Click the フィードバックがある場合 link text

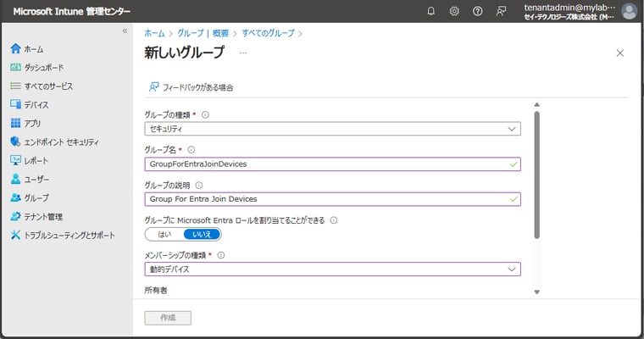[198, 87]
